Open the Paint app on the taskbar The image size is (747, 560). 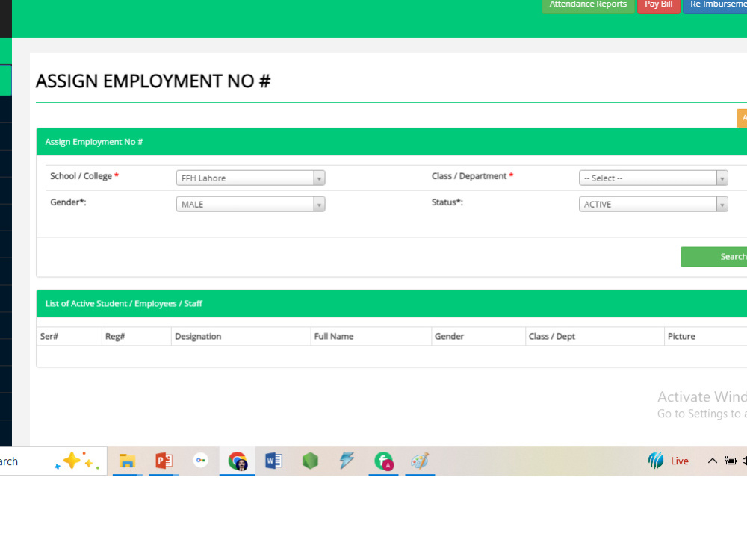point(420,461)
